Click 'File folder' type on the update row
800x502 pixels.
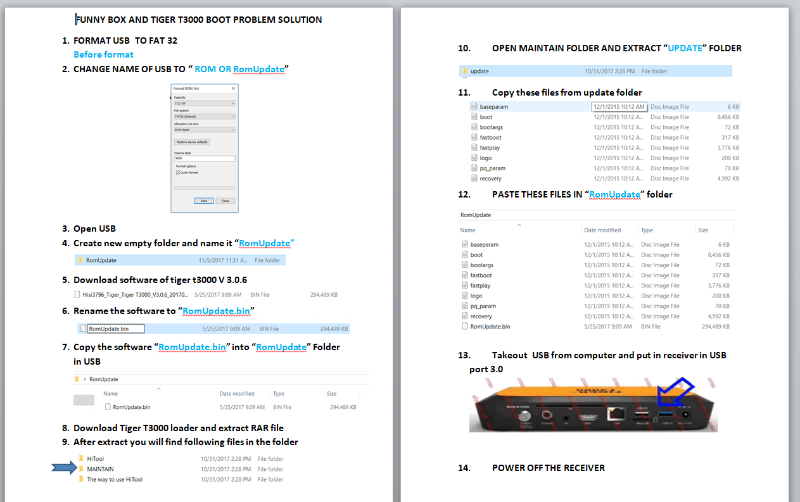click(654, 71)
